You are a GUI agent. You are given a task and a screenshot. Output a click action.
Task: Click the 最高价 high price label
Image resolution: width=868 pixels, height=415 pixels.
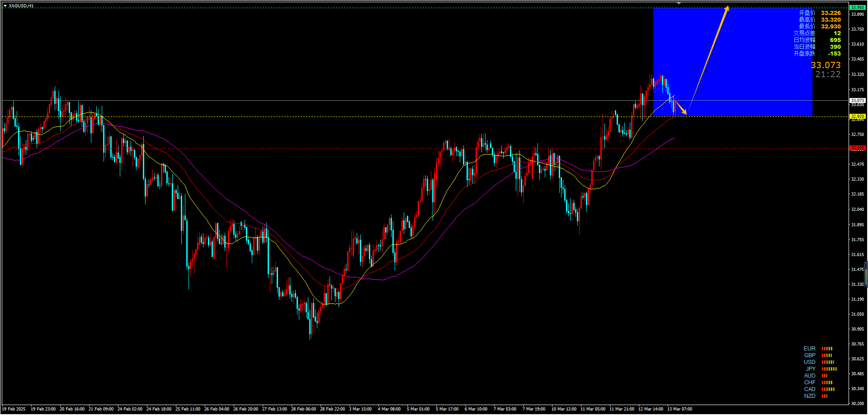click(807, 20)
